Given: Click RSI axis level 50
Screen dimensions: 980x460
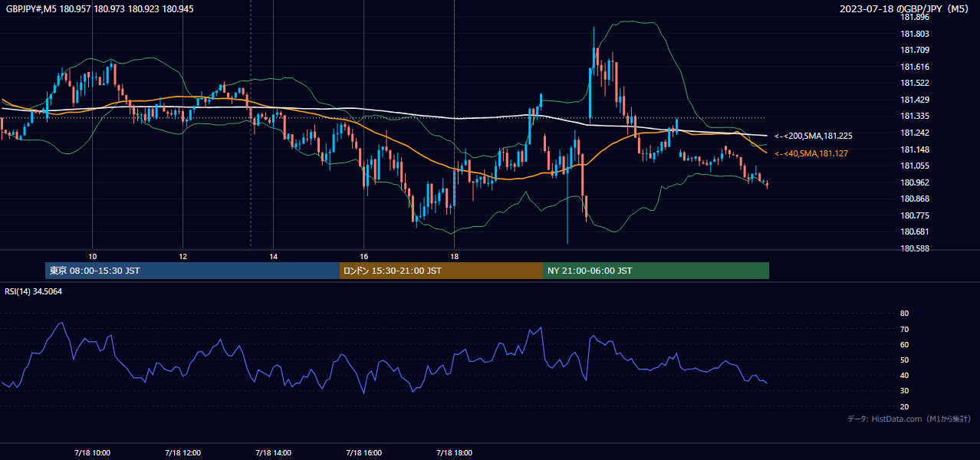Looking at the screenshot, I should (x=904, y=360).
